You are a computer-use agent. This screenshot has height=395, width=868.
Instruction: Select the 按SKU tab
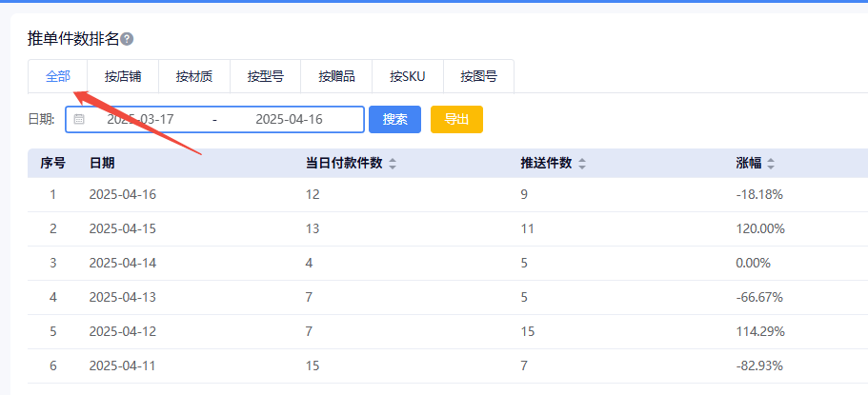(x=407, y=76)
